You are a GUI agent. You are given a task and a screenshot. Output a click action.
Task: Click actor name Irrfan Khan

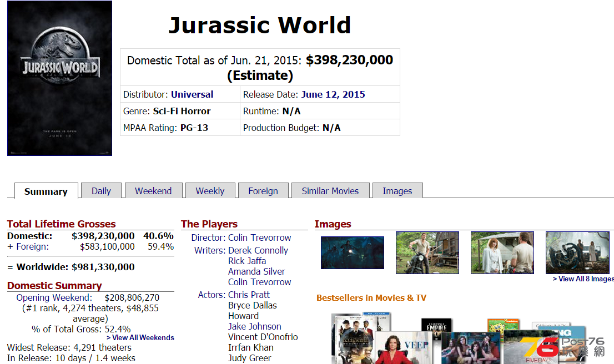coord(251,347)
